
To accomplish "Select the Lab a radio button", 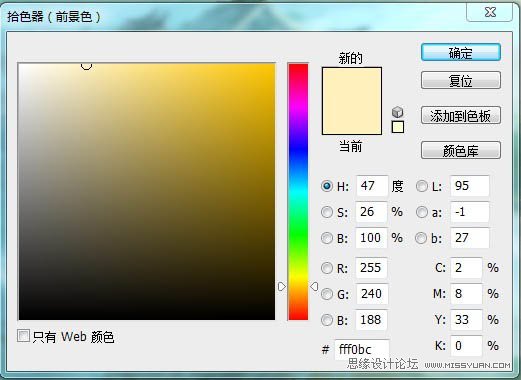I will (x=422, y=212).
